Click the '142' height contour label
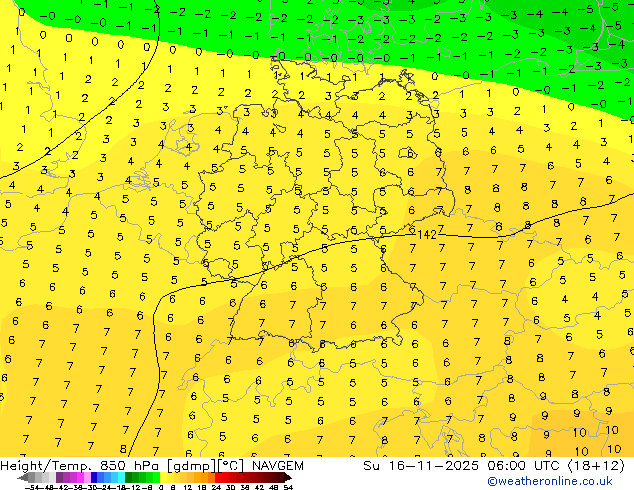Screen dimensions: 634x490 [427, 235]
